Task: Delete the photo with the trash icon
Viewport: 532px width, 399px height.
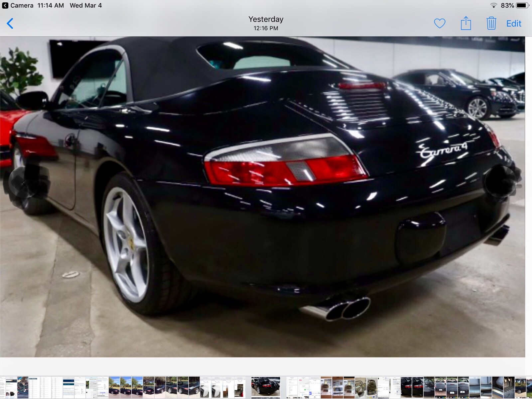Action: click(x=491, y=23)
